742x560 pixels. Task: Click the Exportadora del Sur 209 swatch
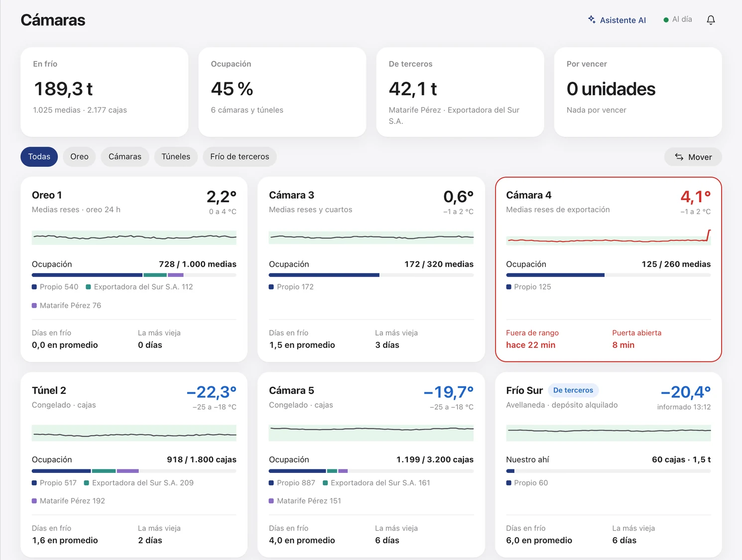click(x=87, y=483)
